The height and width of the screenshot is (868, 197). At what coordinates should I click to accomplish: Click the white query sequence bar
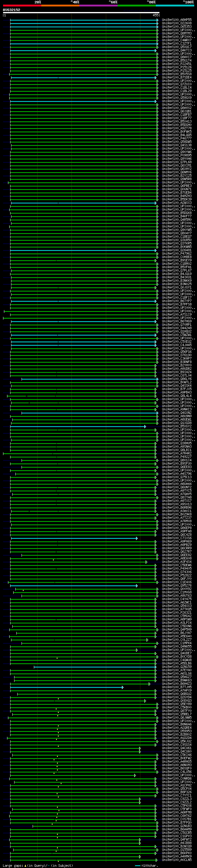coord(81,13)
